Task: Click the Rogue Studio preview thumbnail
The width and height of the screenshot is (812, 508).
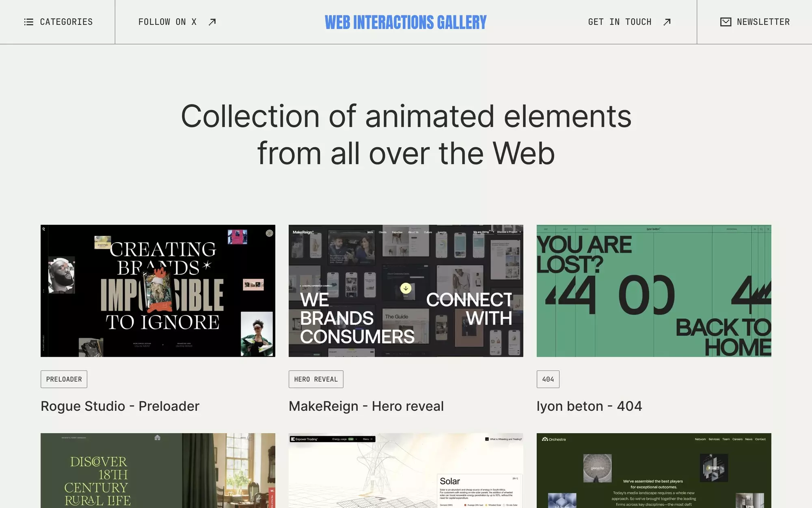Action: click(158, 290)
